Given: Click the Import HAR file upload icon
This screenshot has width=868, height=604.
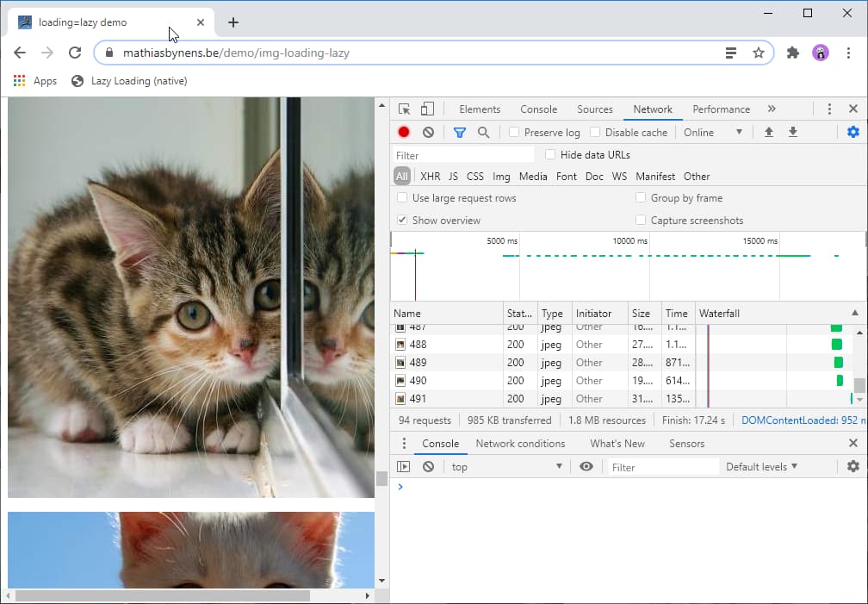Looking at the screenshot, I should [769, 132].
